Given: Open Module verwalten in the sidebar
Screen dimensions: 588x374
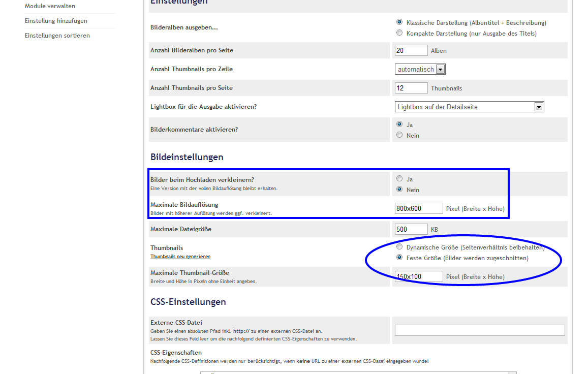Looking at the screenshot, I should (50, 6).
